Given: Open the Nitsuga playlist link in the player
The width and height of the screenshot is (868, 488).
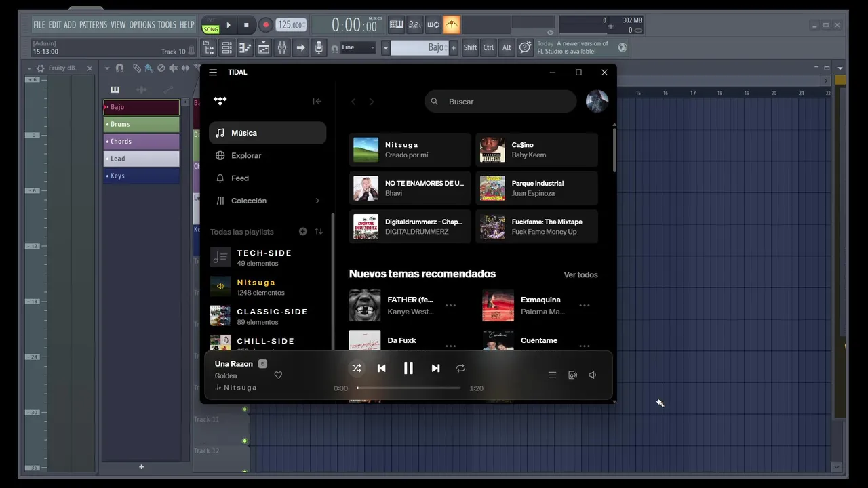Looking at the screenshot, I should 240,388.
